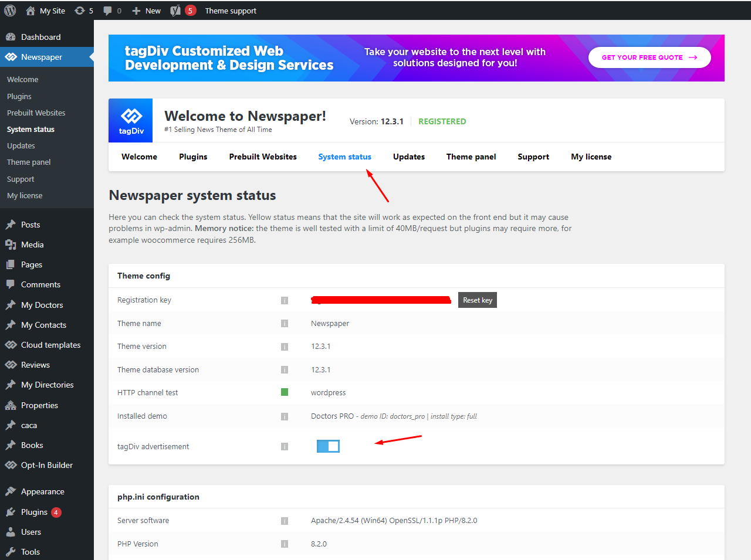Click the Reviews tagDiv icon
Image resolution: width=751 pixels, height=560 pixels.
tap(11, 365)
